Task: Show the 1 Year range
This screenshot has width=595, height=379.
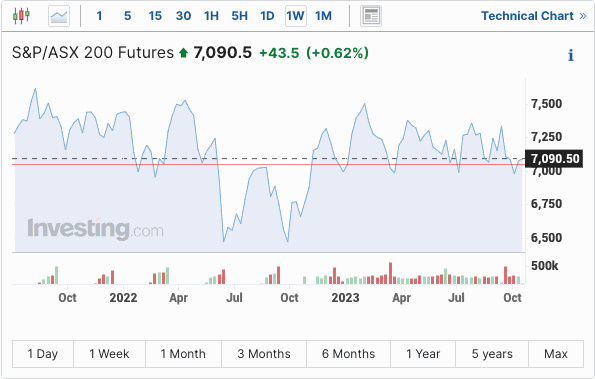Action: tap(423, 354)
